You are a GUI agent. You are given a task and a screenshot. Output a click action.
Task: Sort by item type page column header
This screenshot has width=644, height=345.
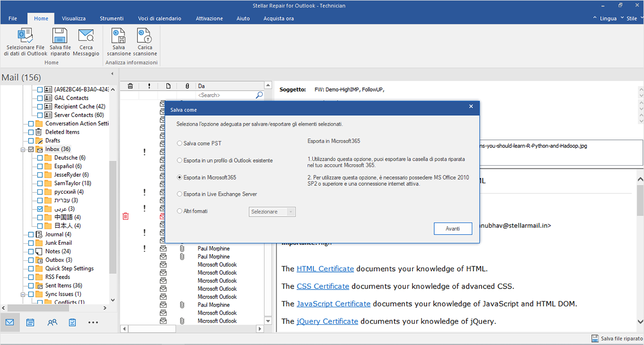pos(168,86)
